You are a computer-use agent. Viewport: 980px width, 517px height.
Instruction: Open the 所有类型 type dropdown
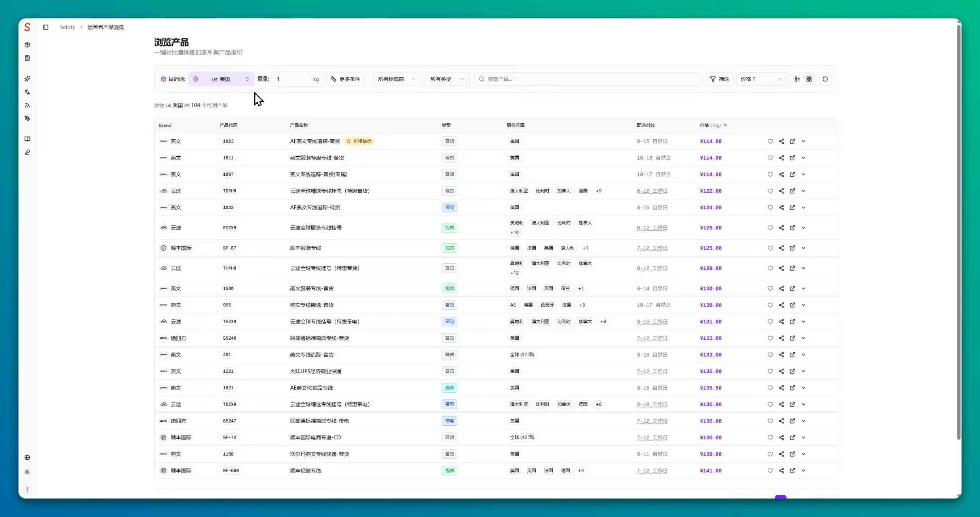[446, 79]
